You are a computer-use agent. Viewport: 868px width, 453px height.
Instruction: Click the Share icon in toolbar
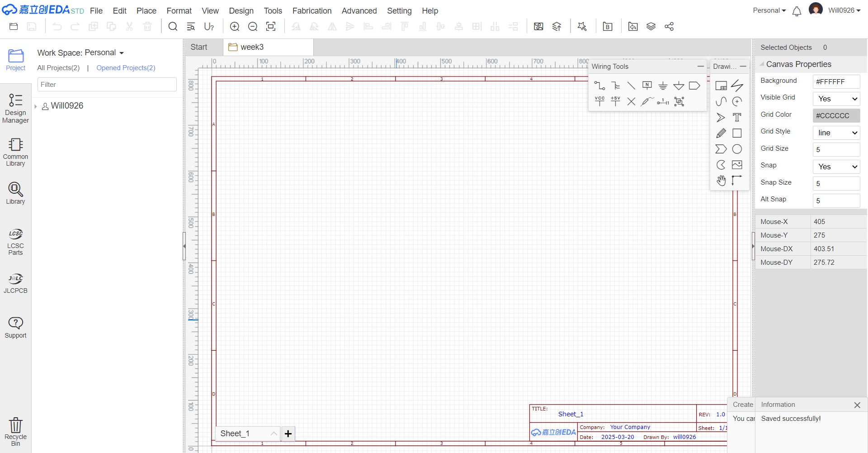pyautogui.click(x=669, y=27)
